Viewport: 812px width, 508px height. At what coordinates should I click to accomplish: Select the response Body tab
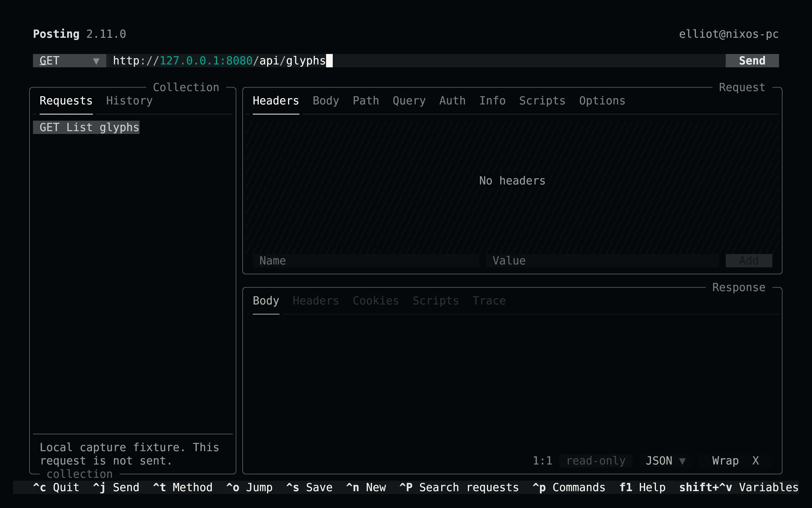(266, 301)
